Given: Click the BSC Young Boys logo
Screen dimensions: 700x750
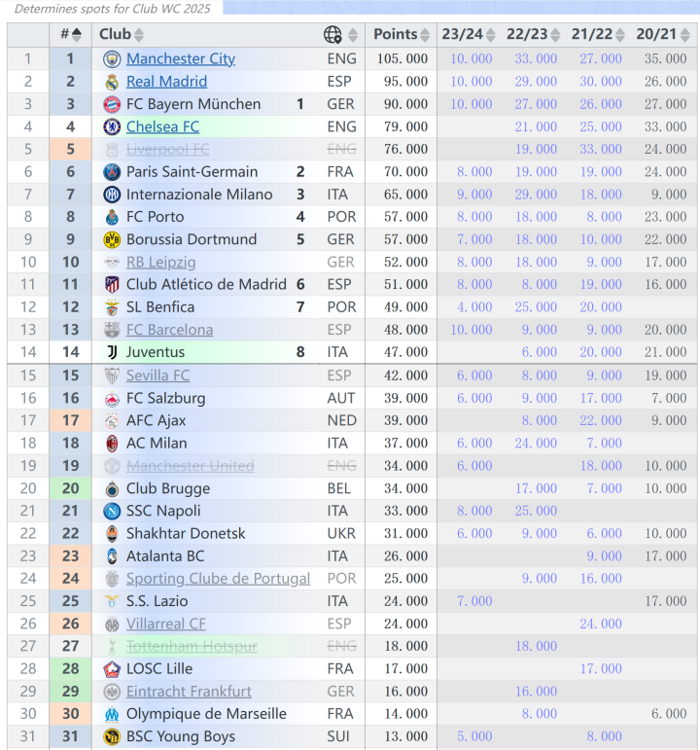Looking at the screenshot, I should (x=112, y=736).
